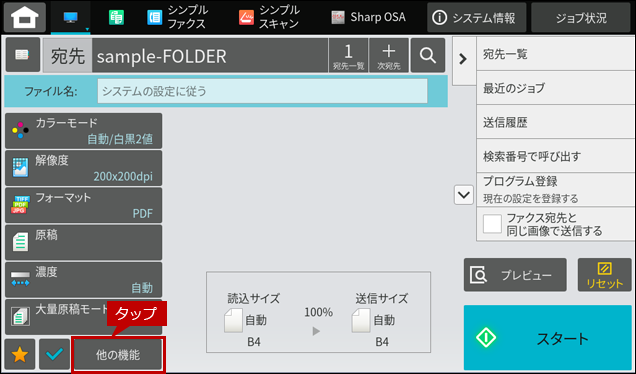Screen dimensions: 636x374
Task: Expand more actions with the down chevron
Action: (464, 195)
